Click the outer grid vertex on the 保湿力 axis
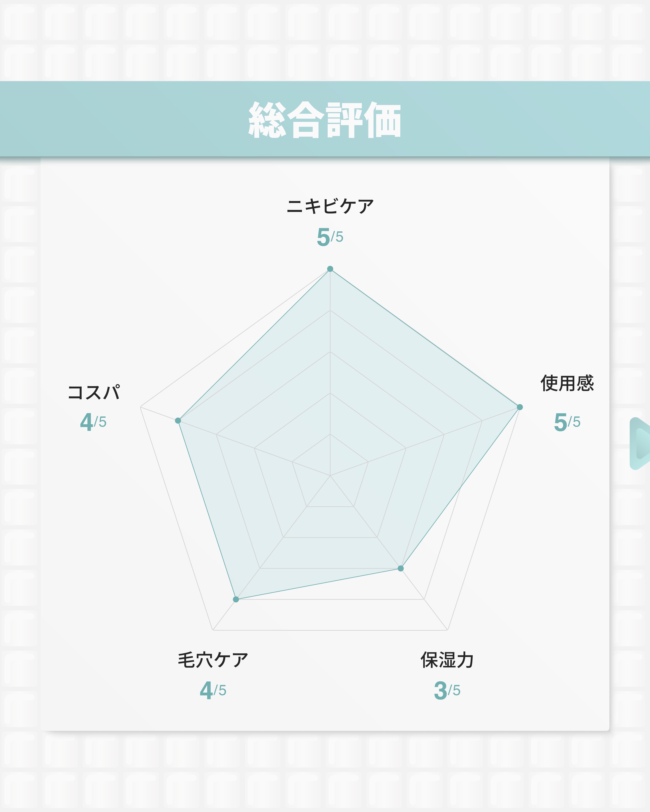 click(x=447, y=630)
